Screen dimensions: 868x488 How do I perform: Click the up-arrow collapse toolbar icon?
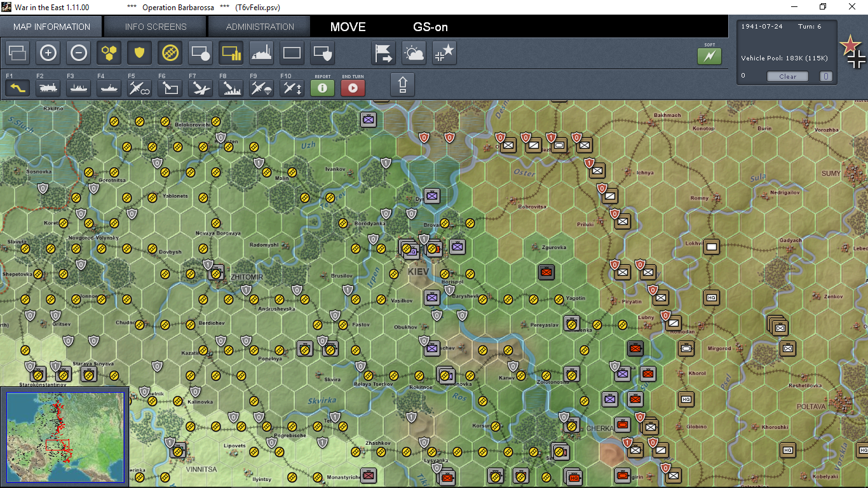tap(402, 85)
